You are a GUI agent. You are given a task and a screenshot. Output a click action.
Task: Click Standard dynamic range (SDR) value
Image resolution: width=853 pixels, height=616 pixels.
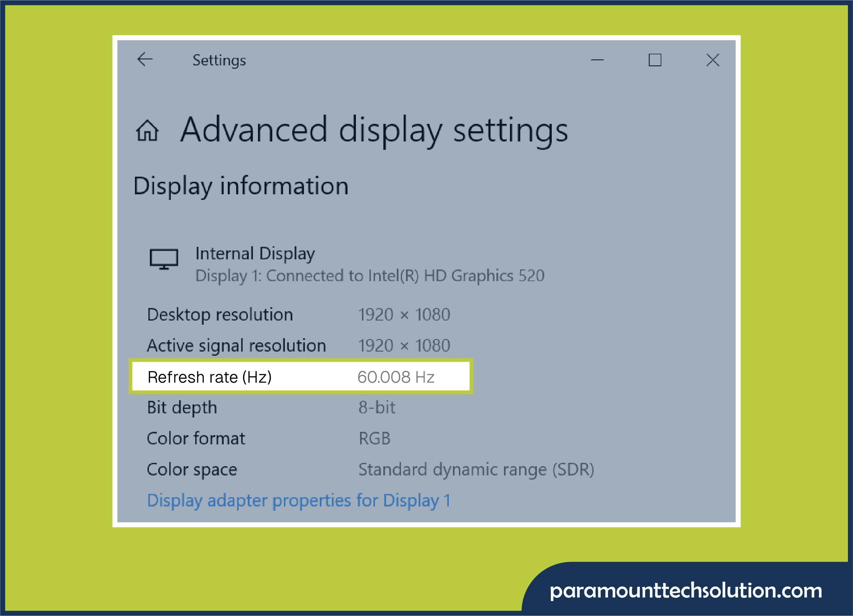(476, 469)
